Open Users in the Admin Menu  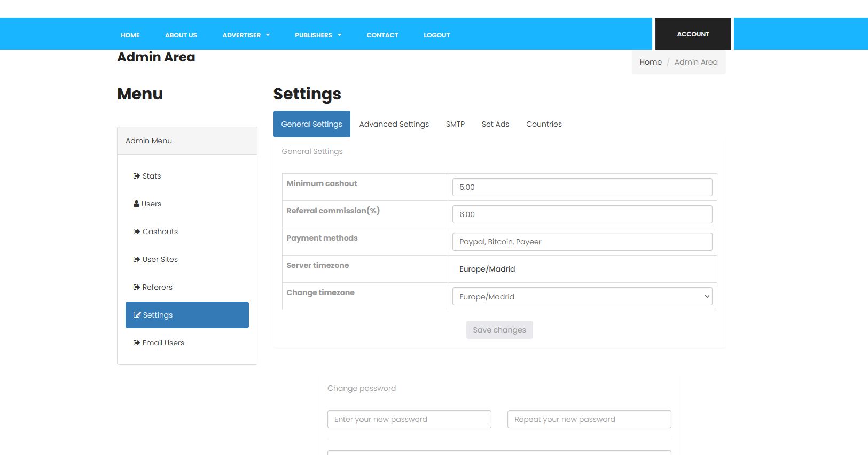pos(187,204)
